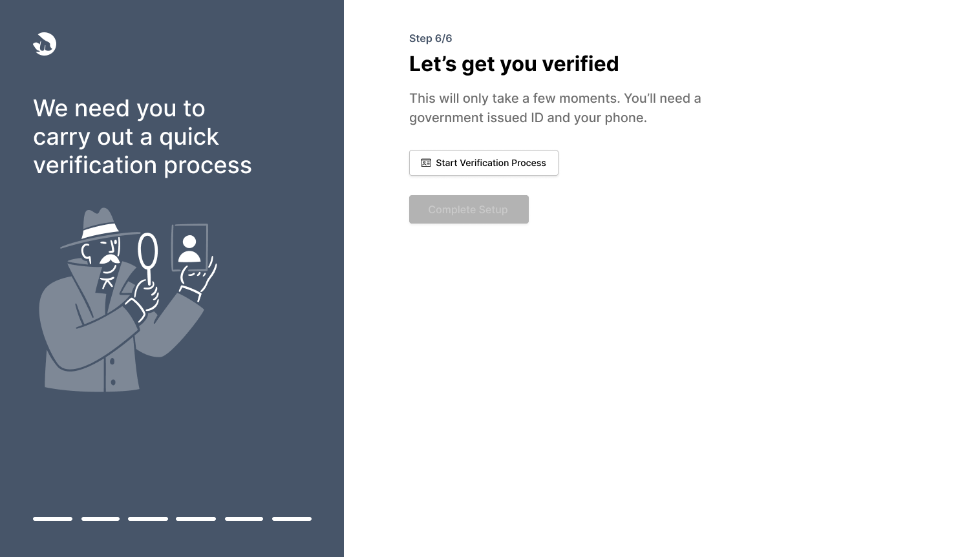Start the verification process
The height and width of the screenshot is (557, 980).
click(x=484, y=163)
